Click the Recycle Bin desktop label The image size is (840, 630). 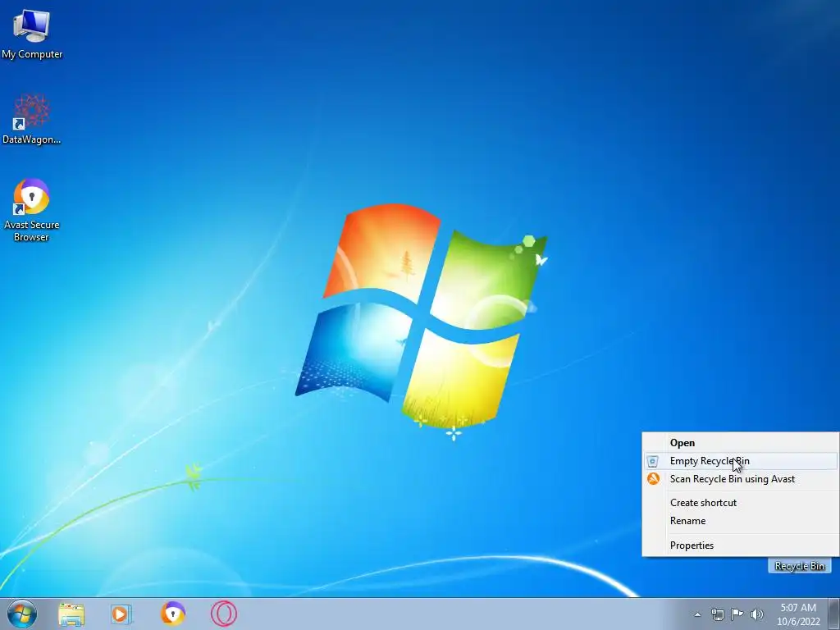(799, 566)
